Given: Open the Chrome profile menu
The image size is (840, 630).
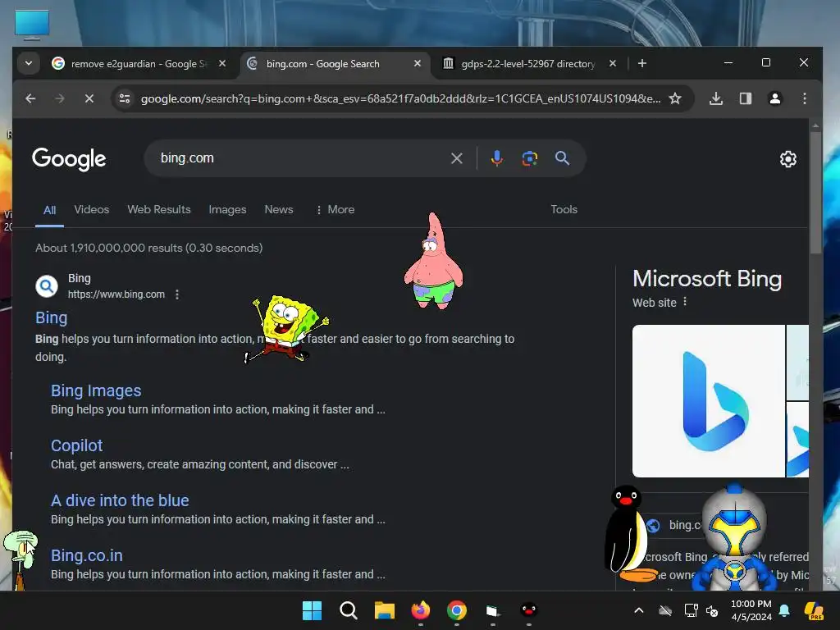Looking at the screenshot, I should point(774,98).
